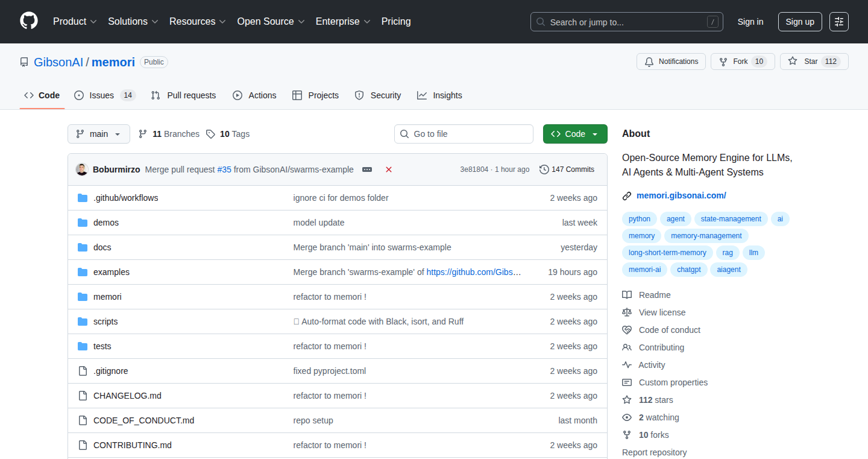Click commit message 'fixed pyproject.toml'
This screenshot has width=868, height=459.
click(x=330, y=371)
